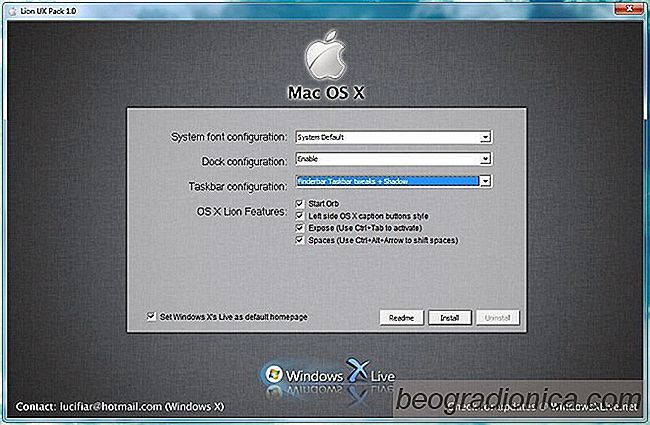Open the System font configuration dropdown
650x425 pixels.
coord(393,137)
